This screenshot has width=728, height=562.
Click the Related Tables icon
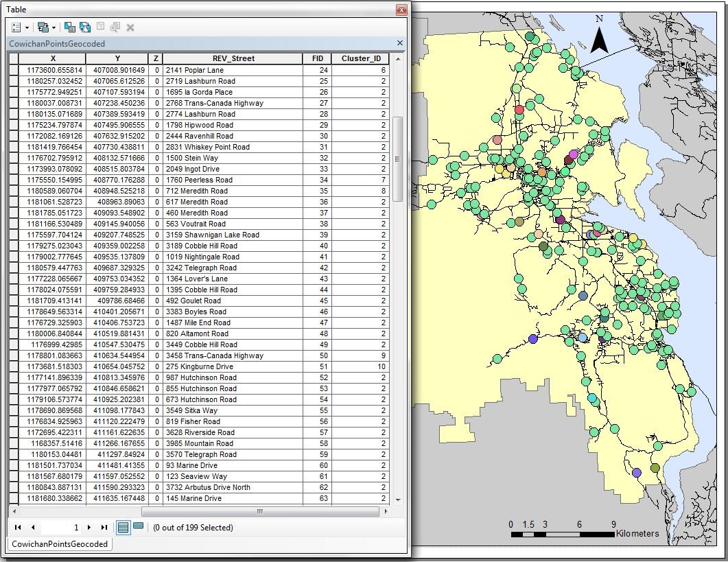(43, 27)
